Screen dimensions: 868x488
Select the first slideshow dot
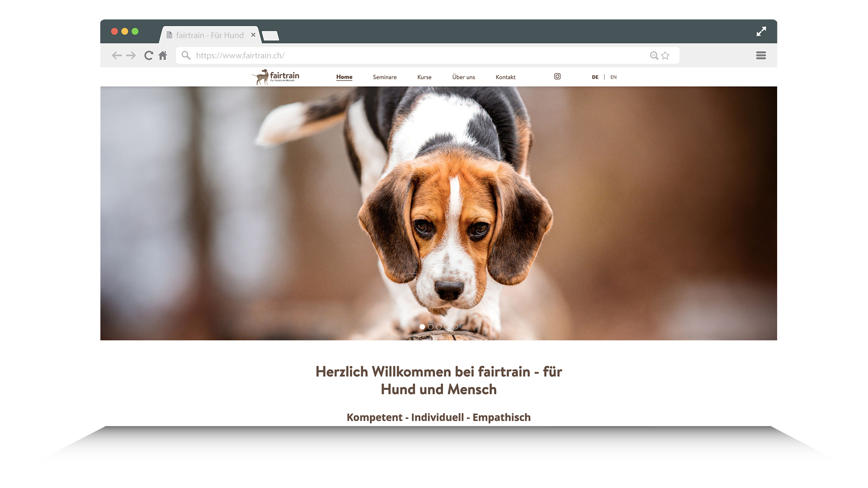422,327
